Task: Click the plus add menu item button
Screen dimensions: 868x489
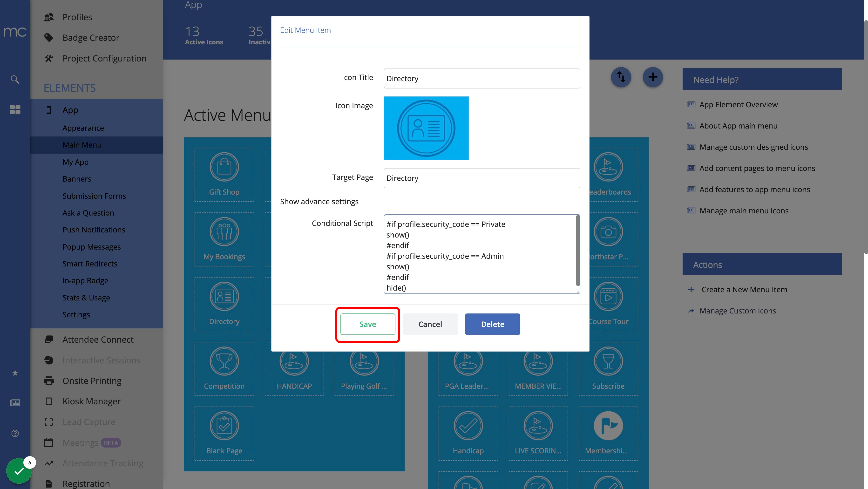Action: point(653,77)
